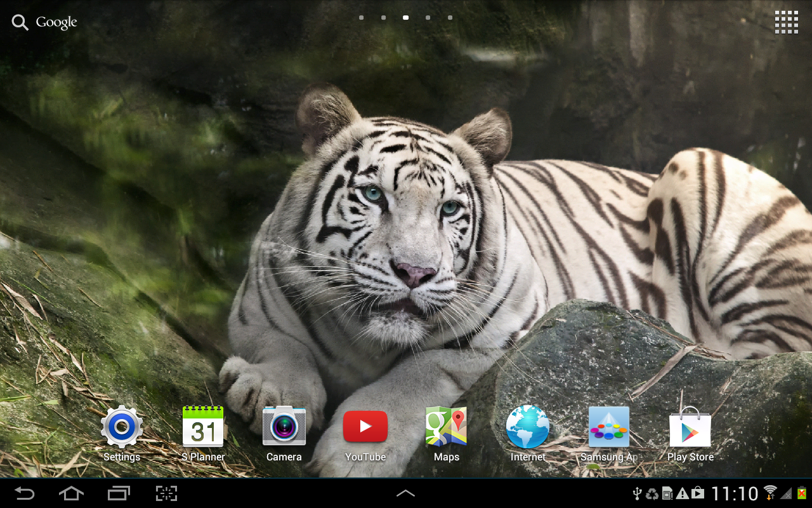This screenshot has height=508, width=812.
Task: Open the Settings app
Action: pyautogui.click(x=121, y=426)
